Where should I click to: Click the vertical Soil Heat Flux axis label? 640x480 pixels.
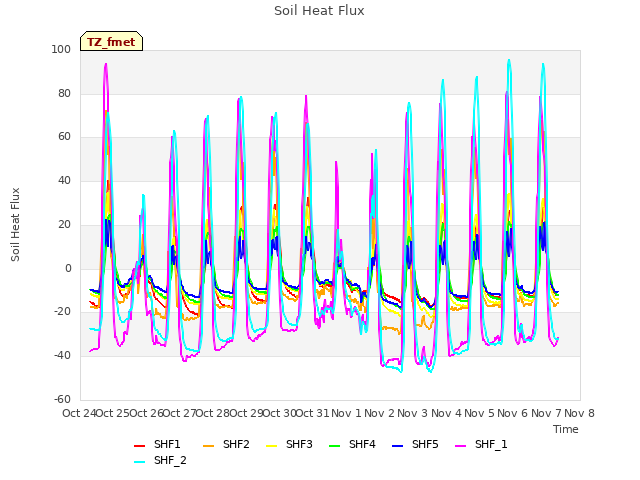tap(15, 224)
